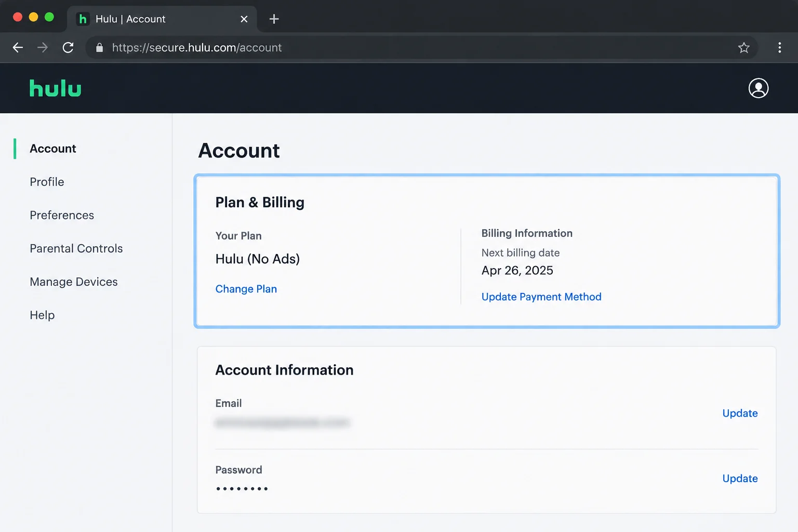
Task: Open Help in the sidebar
Action: click(42, 315)
